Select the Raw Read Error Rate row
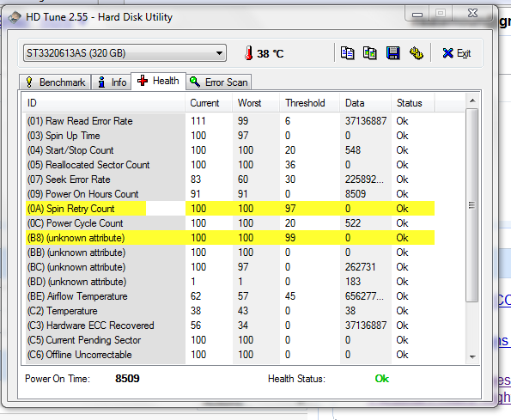 [x=230, y=121]
